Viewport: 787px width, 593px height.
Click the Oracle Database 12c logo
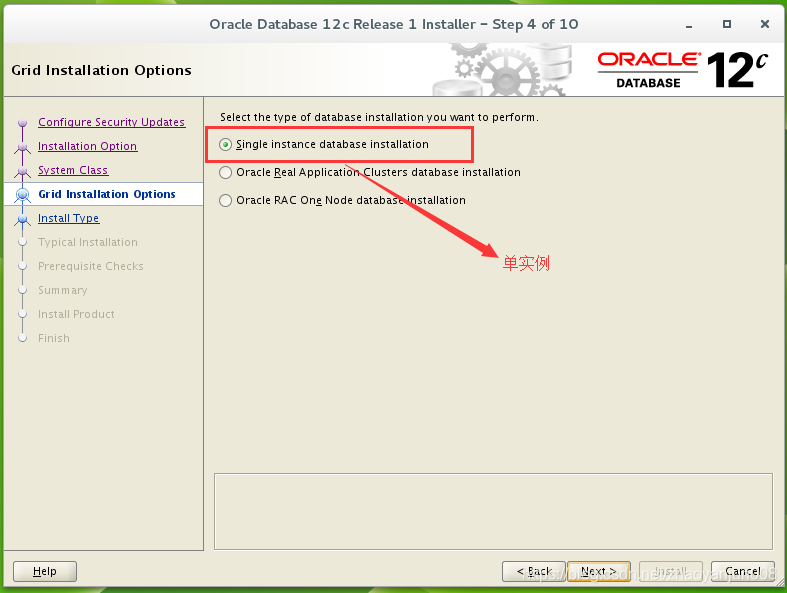682,70
